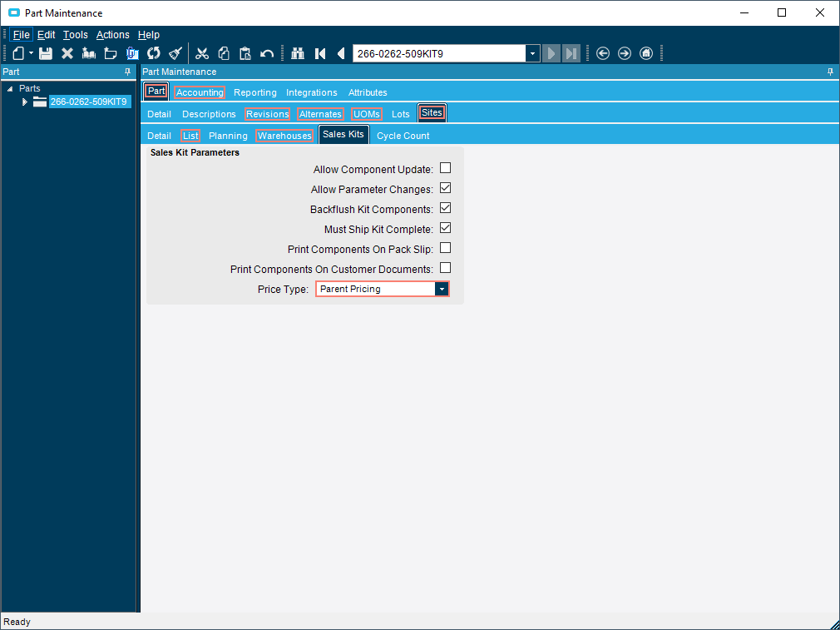Pin the left Part tree panel
The width and height of the screenshot is (840, 630).
point(127,72)
